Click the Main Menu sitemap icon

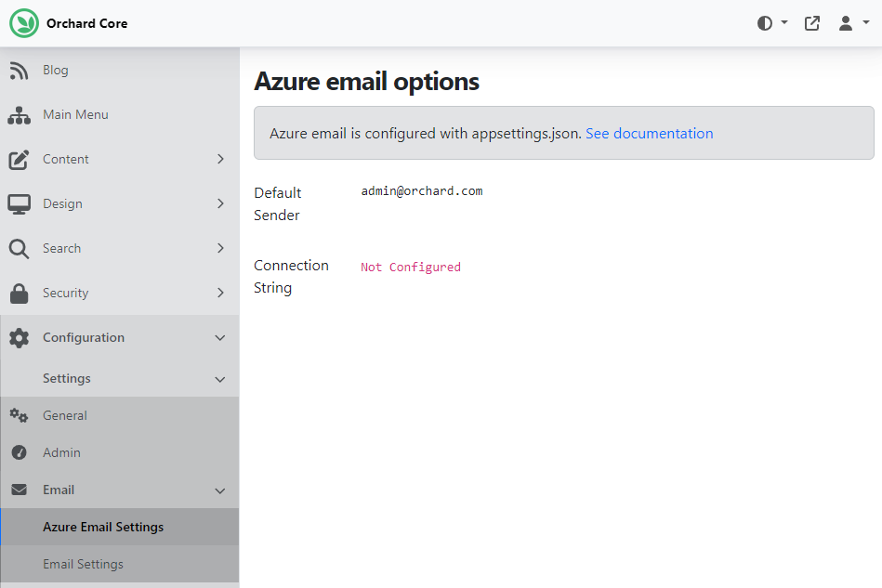(20, 114)
